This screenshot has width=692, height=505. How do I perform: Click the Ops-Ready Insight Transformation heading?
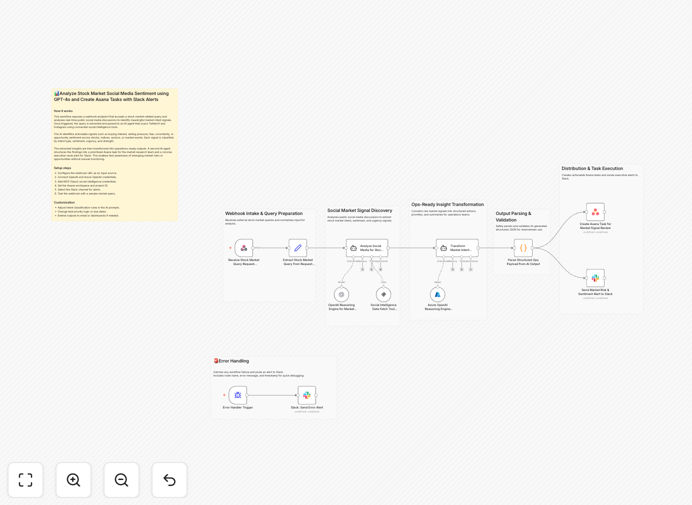coord(448,204)
